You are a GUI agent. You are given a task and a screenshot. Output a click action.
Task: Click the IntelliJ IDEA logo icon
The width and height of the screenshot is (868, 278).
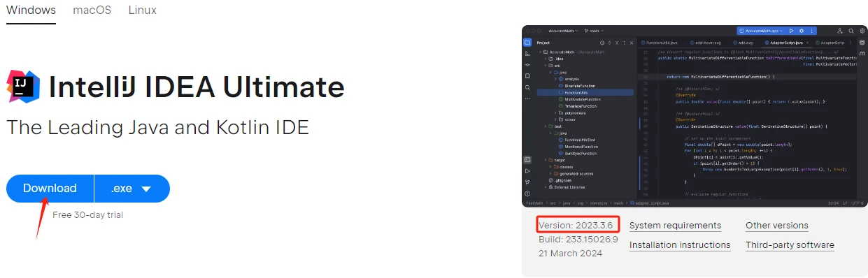click(x=23, y=86)
